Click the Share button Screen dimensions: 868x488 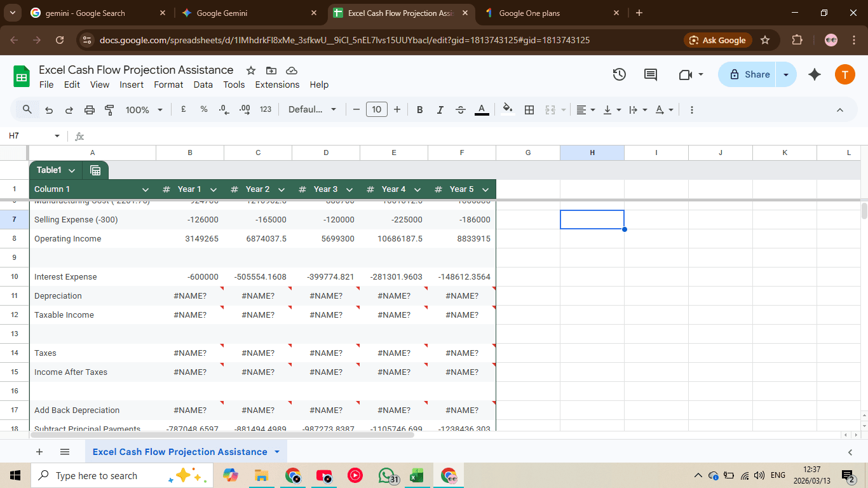click(749, 74)
